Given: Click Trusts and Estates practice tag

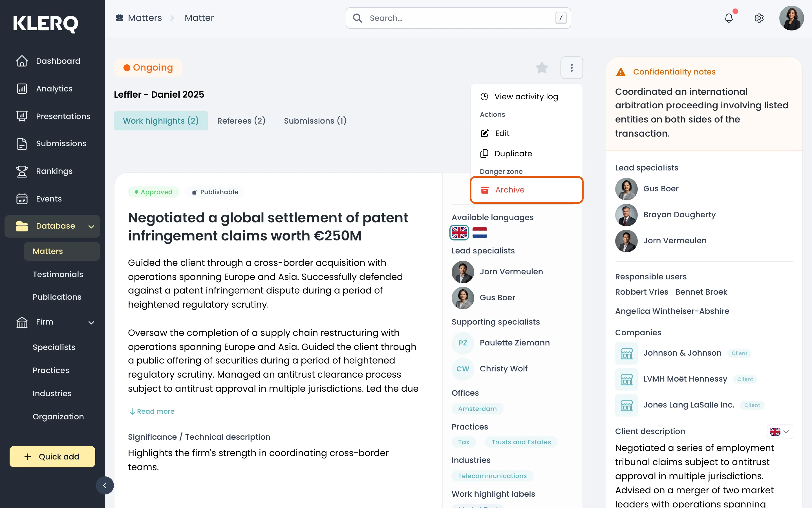Looking at the screenshot, I should coord(521,442).
